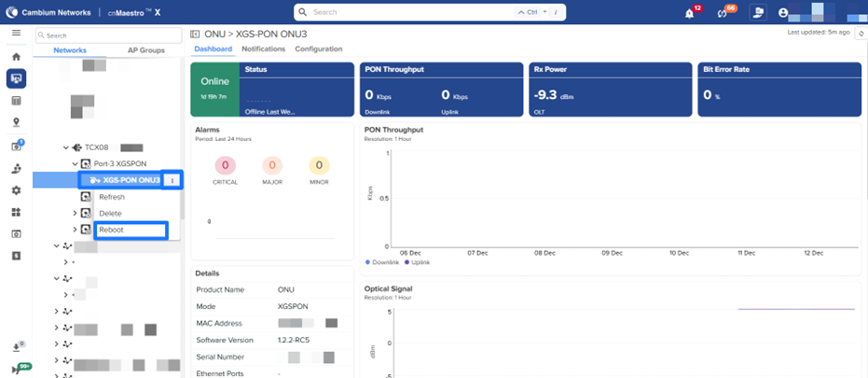Screen dimensions: 868x378
Task: Open the Settings gear in left sidebar
Action: (16, 190)
